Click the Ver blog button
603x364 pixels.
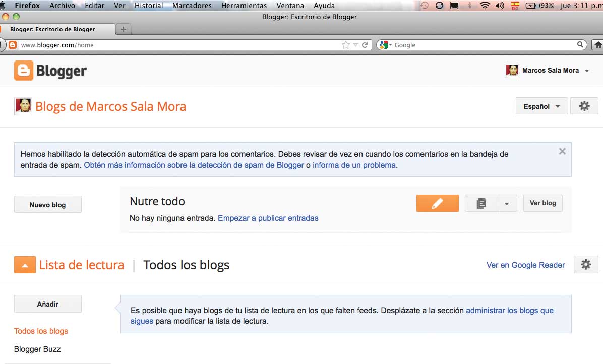(x=542, y=203)
